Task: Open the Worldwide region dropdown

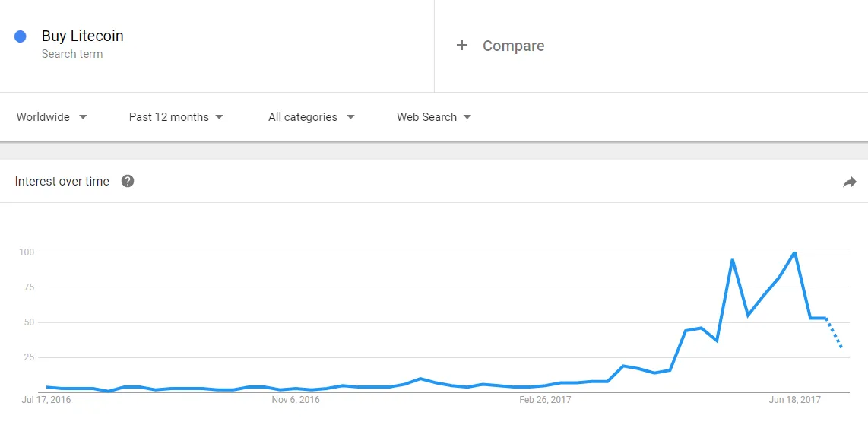Action: coord(52,117)
